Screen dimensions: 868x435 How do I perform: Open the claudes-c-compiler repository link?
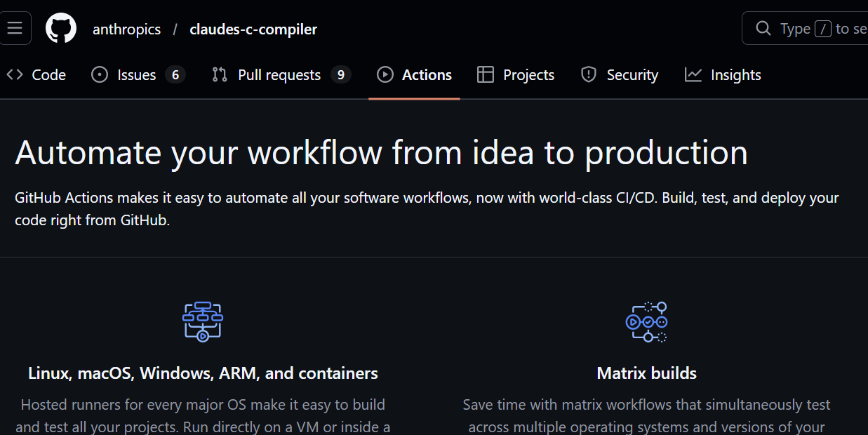[253, 29]
